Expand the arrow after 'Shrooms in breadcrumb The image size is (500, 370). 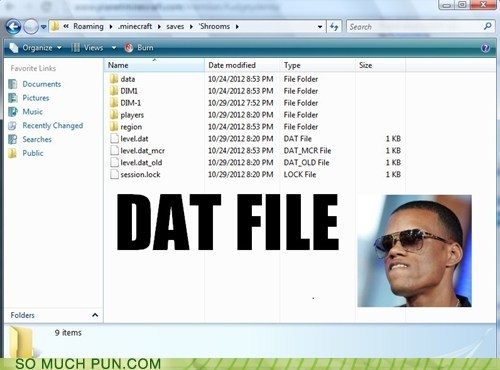(237, 27)
